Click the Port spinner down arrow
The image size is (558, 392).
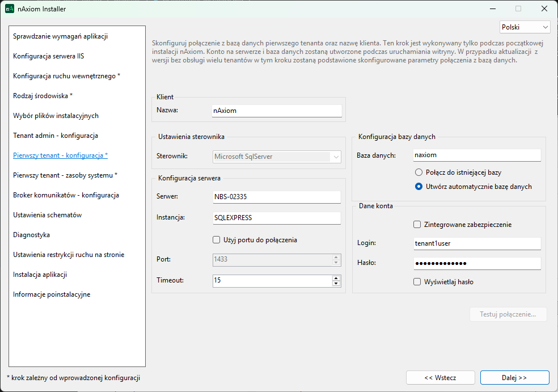tap(336, 263)
